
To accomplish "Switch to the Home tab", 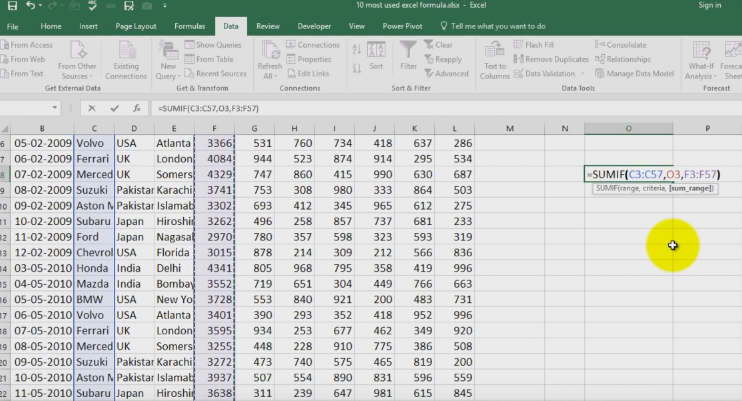I will click(x=51, y=27).
